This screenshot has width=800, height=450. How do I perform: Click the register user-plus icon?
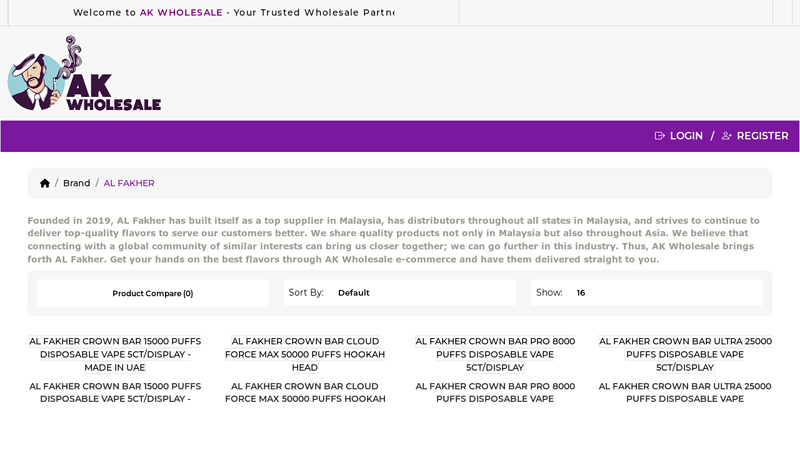click(x=727, y=136)
